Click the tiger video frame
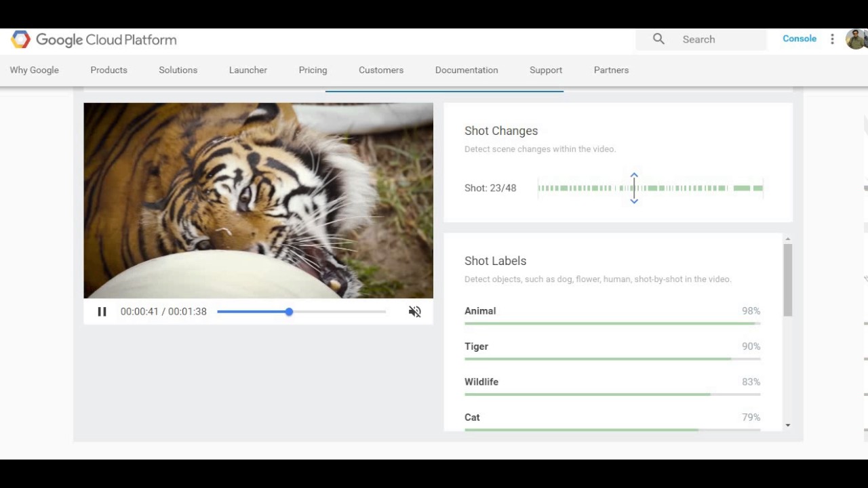 point(258,200)
